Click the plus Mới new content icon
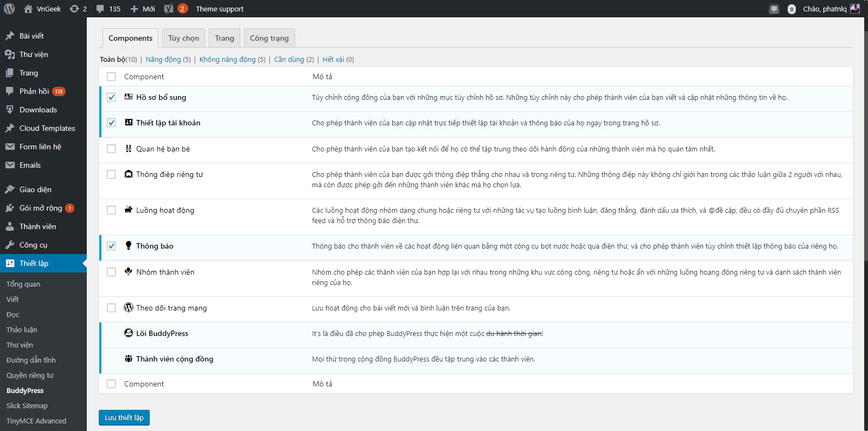Image resolution: width=868 pixels, height=431 pixels. (135, 9)
